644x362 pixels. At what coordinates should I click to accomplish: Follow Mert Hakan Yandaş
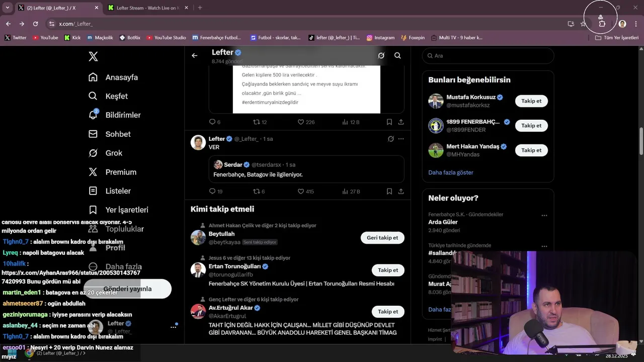click(531, 150)
